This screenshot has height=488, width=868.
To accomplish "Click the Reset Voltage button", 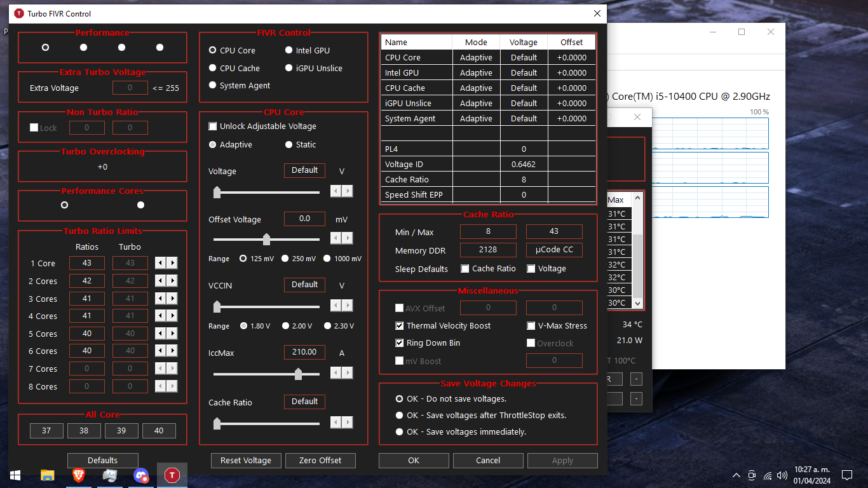I will (x=246, y=461).
